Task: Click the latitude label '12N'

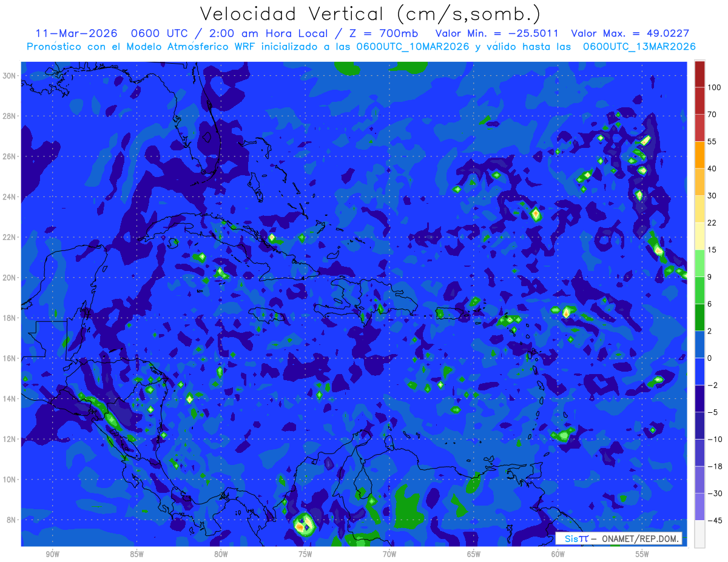Action: coord(9,439)
